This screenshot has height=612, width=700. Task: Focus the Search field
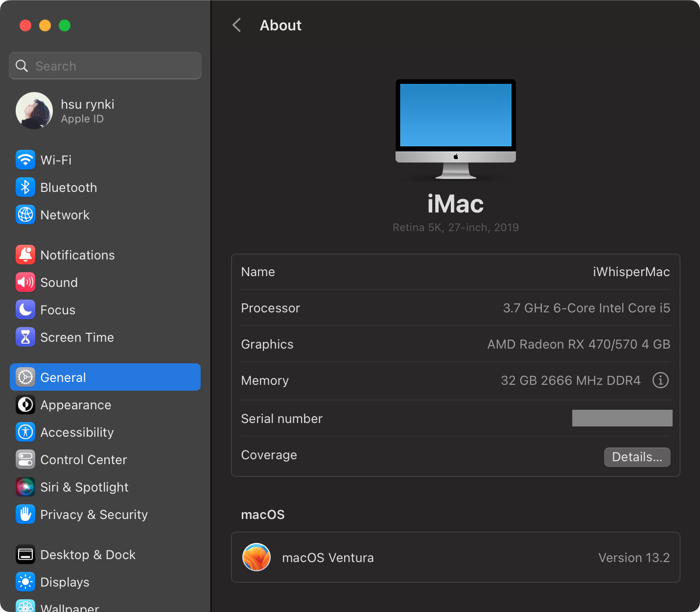105,66
